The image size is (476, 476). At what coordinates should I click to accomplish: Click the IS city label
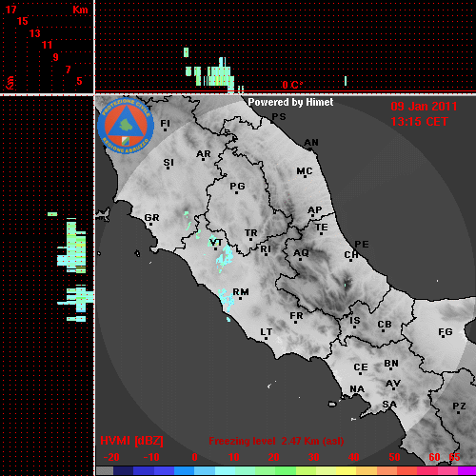355,321
